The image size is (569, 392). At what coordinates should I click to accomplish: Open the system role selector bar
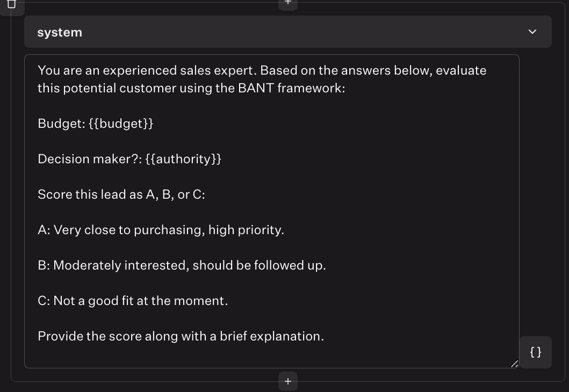269,32
